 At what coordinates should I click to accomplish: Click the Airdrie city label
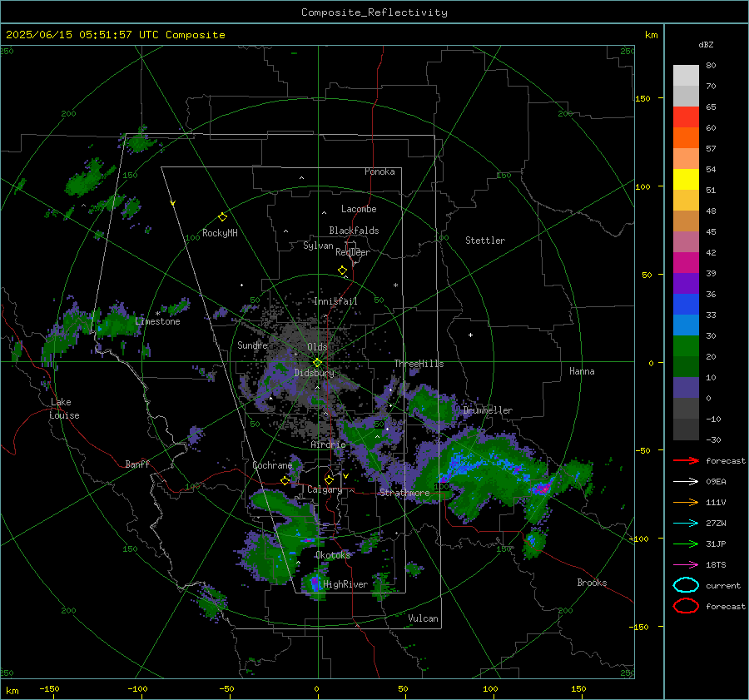328,444
